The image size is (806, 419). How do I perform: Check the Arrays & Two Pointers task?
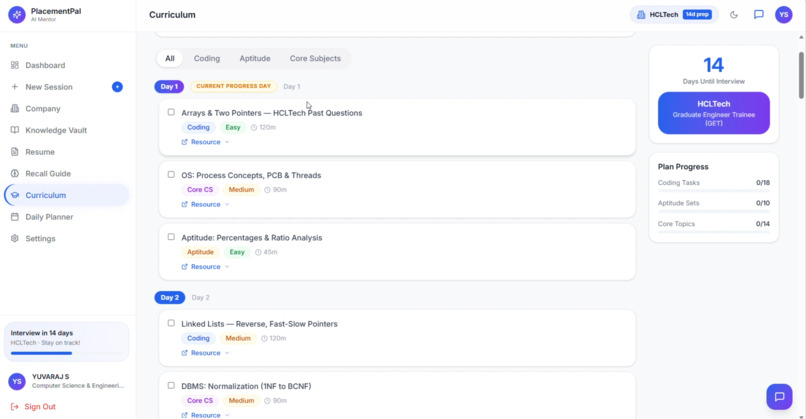tap(171, 112)
